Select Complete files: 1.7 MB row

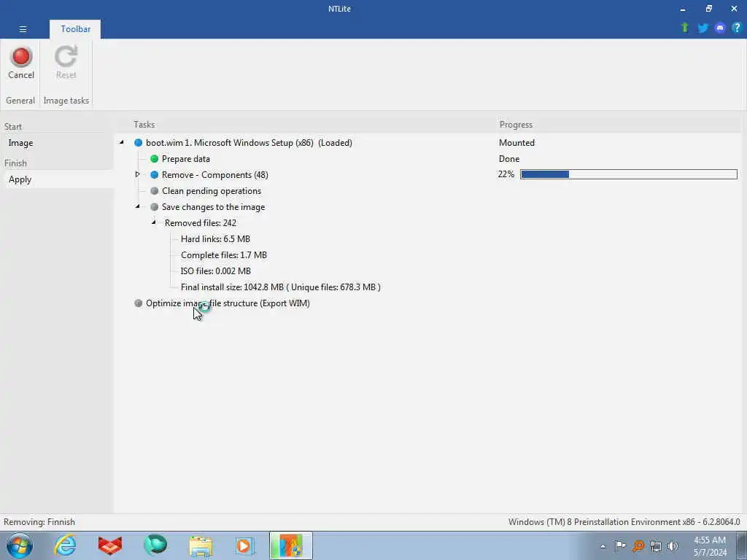point(224,255)
